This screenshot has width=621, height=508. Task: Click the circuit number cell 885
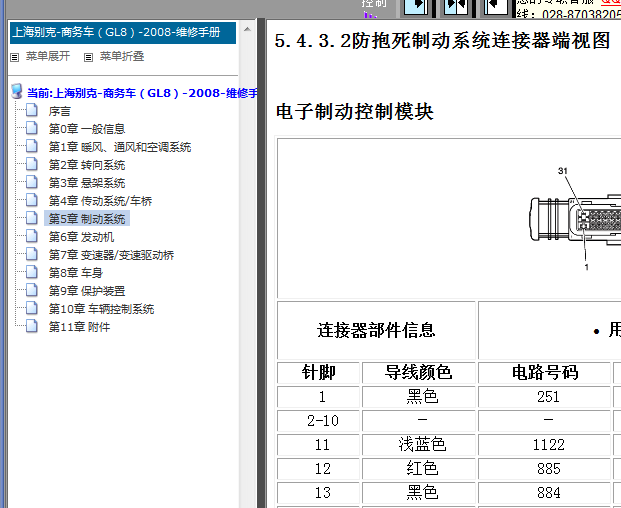pyautogui.click(x=545, y=469)
